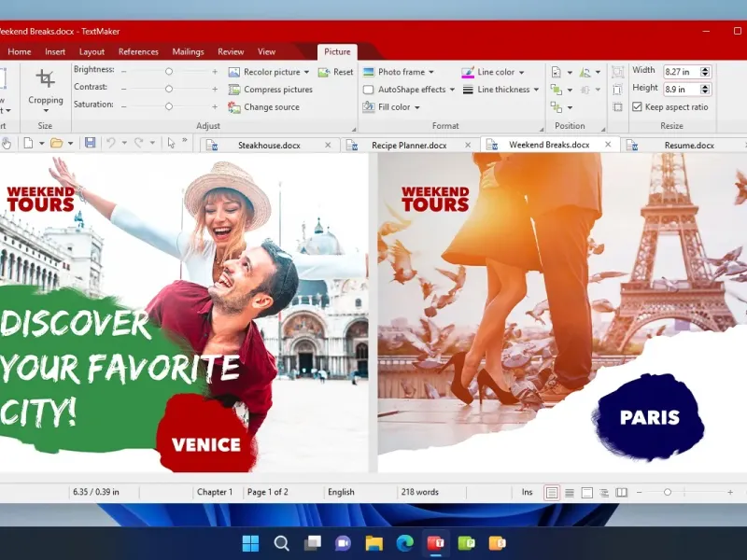The width and height of the screenshot is (747, 560).
Task: Select the Cropping tool
Action: (x=45, y=88)
